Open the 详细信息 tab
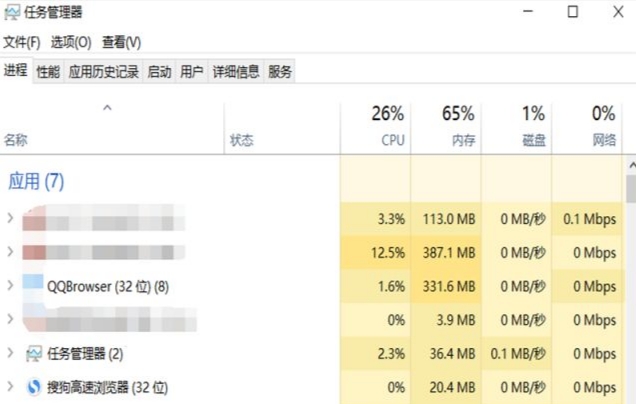This screenshot has width=636, height=404. pos(236,72)
